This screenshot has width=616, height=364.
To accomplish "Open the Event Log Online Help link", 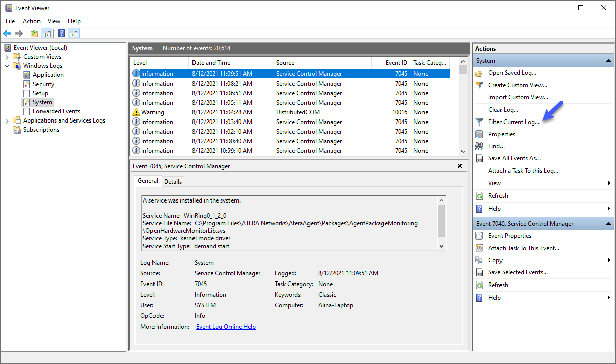I will point(226,327).
